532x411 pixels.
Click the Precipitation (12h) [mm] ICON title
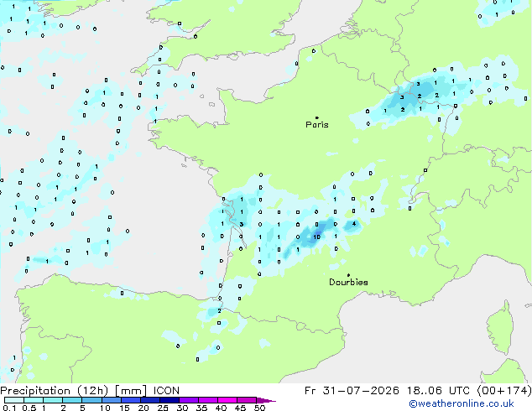pyautogui.click(x=90, y=391)
